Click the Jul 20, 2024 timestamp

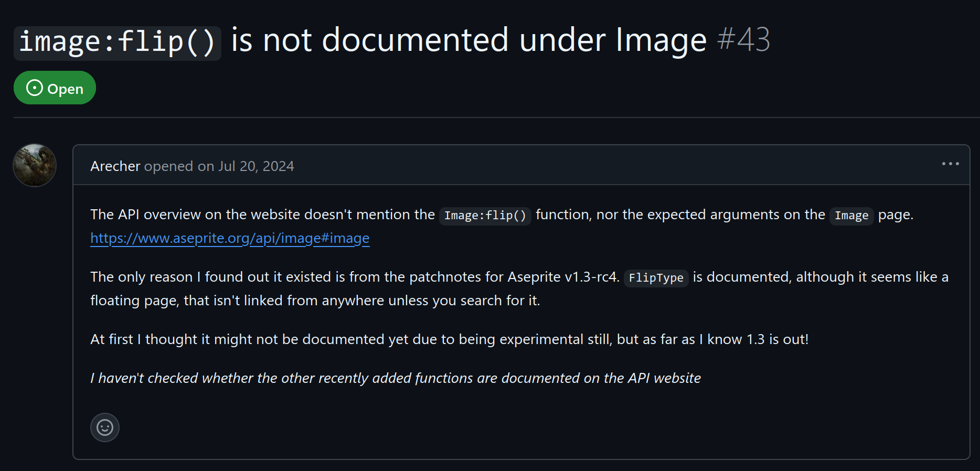[256, 166]
